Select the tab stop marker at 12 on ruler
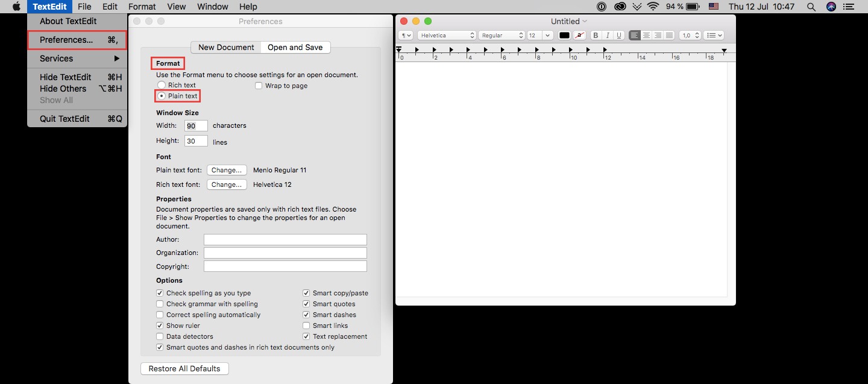This screenshot has height=384, width=868. (x=605, y=50)
